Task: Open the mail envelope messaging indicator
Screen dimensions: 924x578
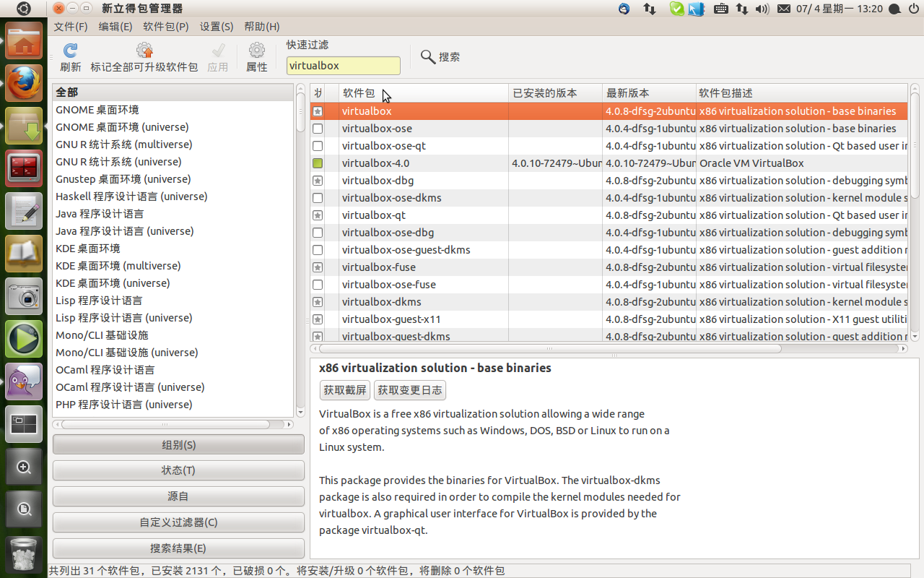Action: (784, 9)
